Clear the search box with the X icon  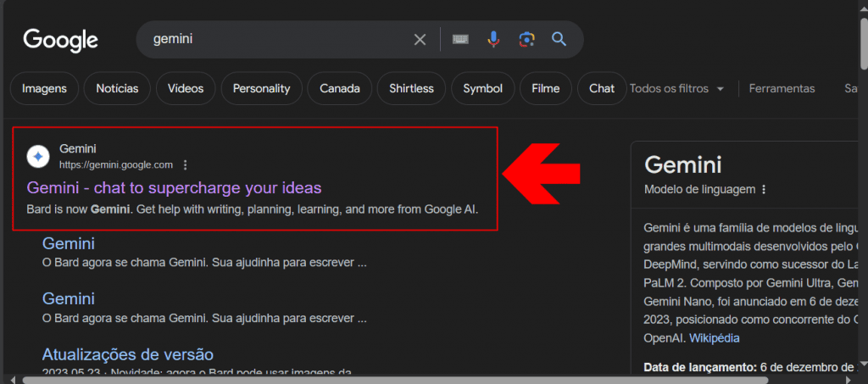(420, 39)
